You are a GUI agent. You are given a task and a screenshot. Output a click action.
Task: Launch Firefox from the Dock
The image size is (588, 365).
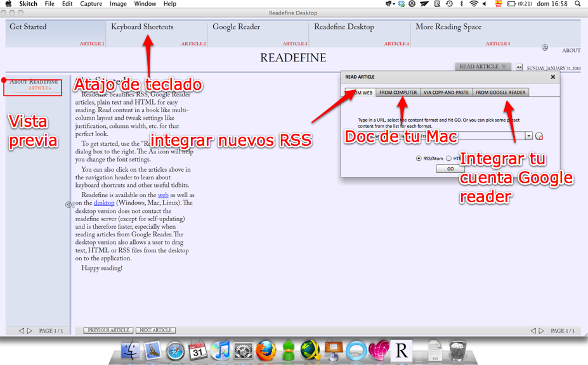click(x=266, y=351)
